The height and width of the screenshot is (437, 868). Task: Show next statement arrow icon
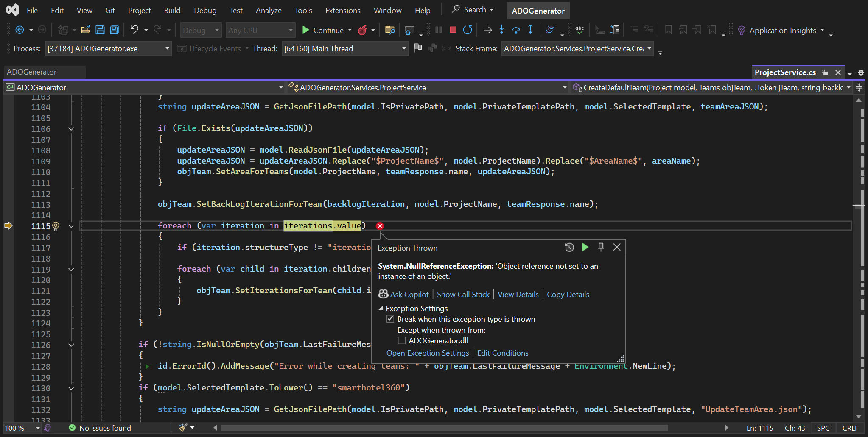(487, 30)
